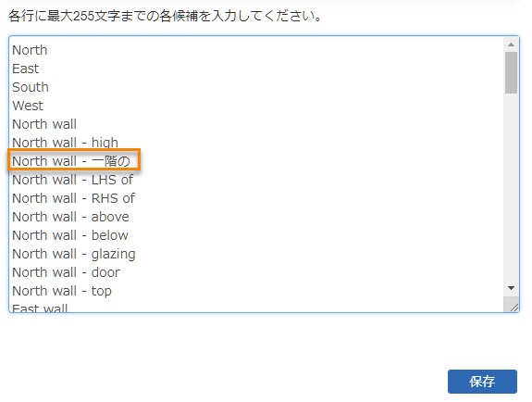Click the "North wall - top" line
Viewport: 532px width, 402px height.
pyautogui.click(x=62, y=291)
